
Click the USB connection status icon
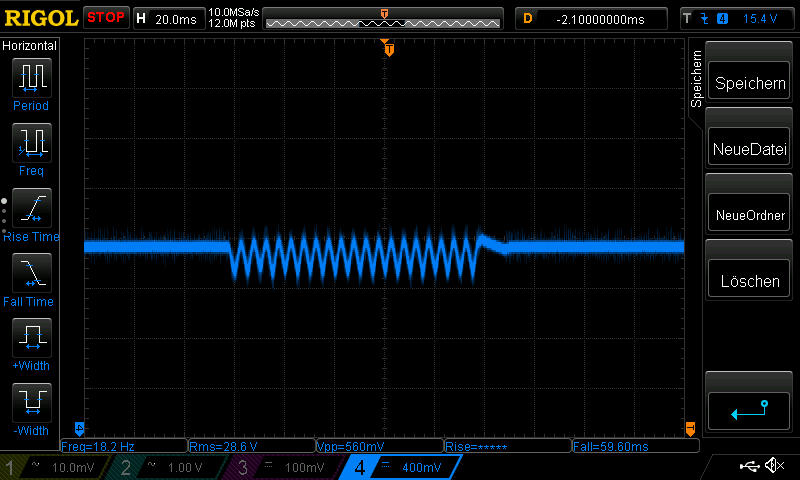(749, 466)
